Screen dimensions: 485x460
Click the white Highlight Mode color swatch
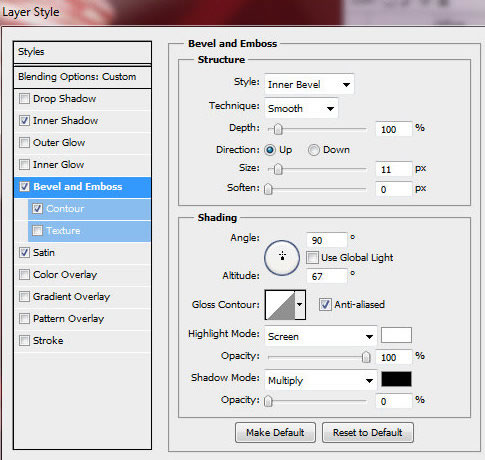396,335
